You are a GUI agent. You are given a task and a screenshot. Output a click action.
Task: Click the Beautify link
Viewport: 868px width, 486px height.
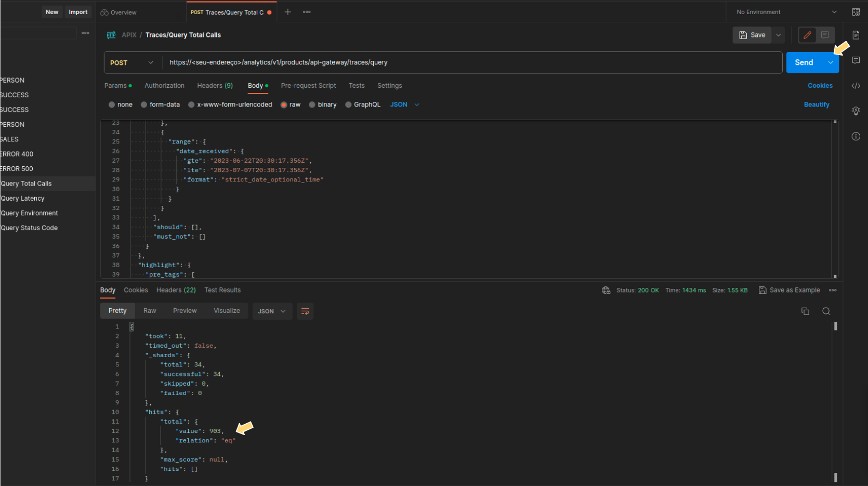(816, 104)
